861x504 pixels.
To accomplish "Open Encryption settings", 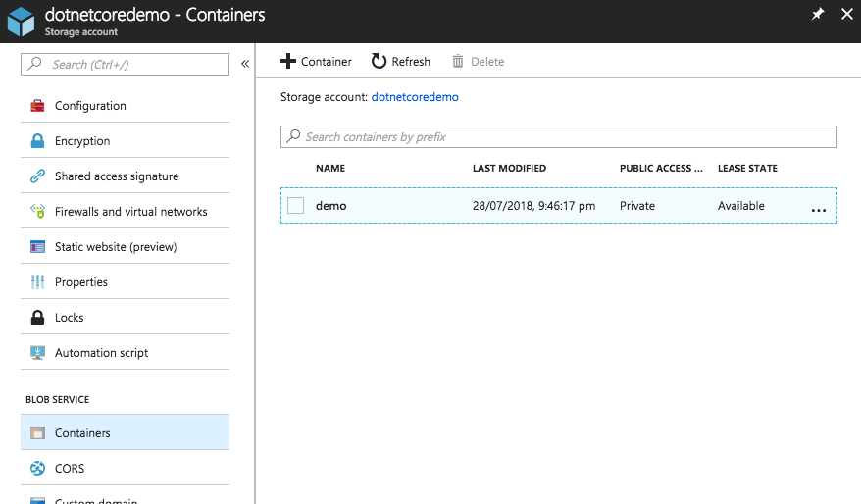I will (125, 141).
